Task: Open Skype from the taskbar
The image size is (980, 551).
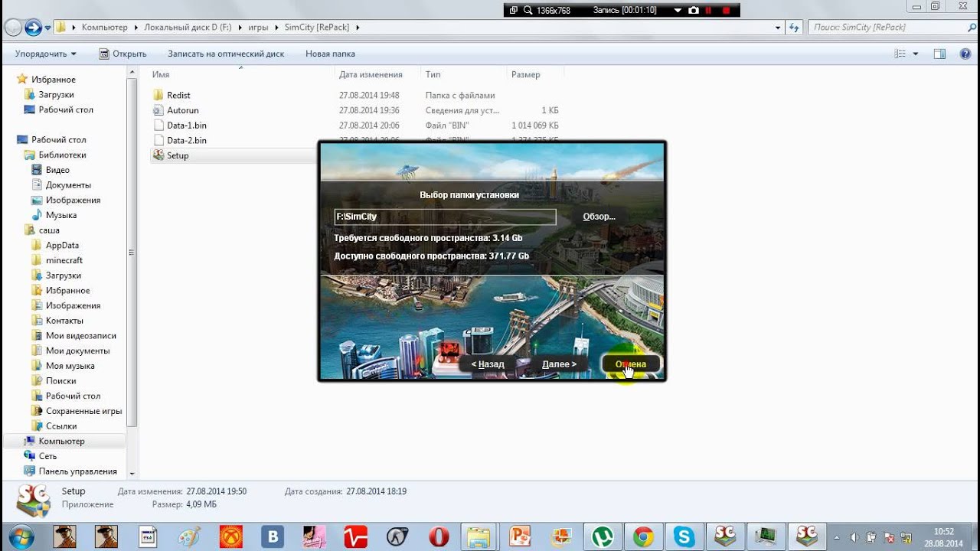Action: point(684,536)
